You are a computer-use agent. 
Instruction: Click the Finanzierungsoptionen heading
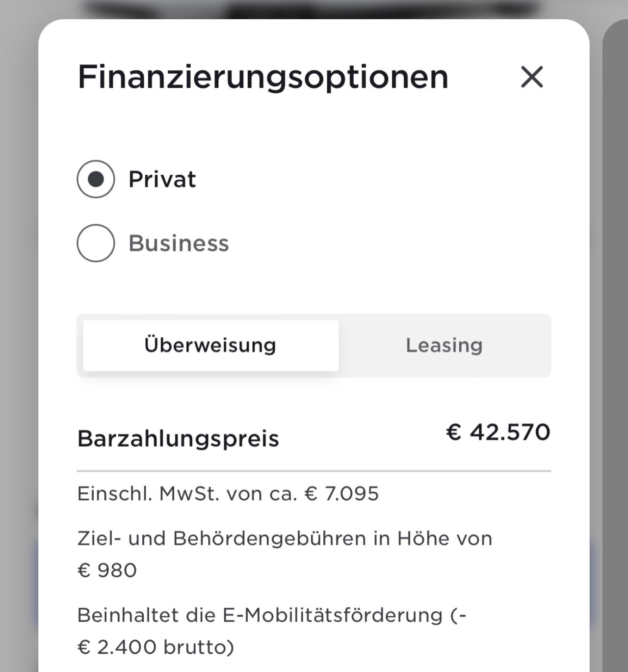(x=263, y=78)
